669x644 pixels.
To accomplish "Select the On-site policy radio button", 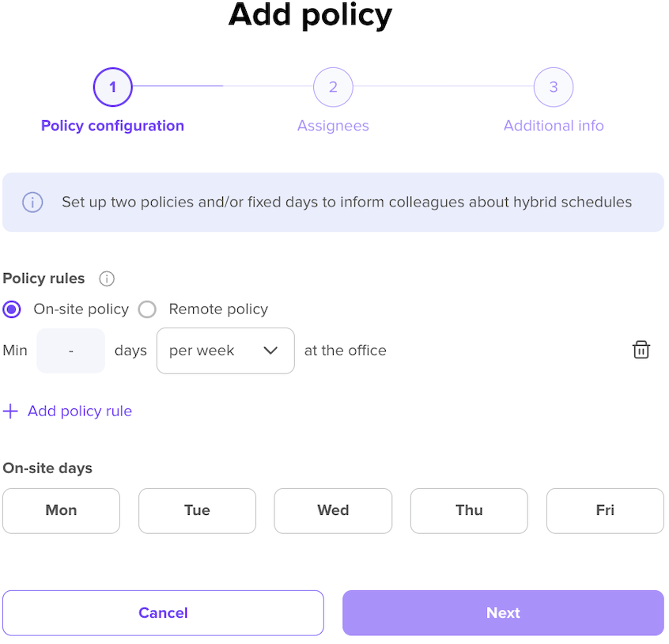I will point(12,309).
